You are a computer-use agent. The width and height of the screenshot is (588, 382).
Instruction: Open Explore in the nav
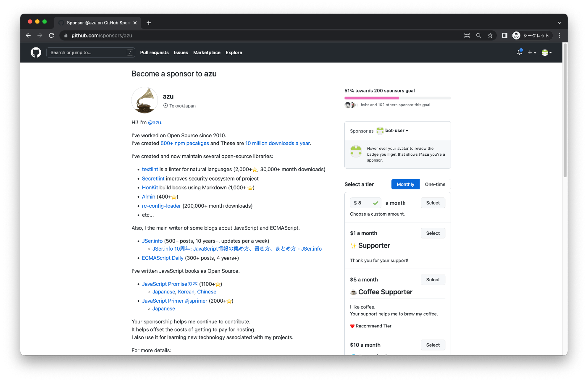234,52
